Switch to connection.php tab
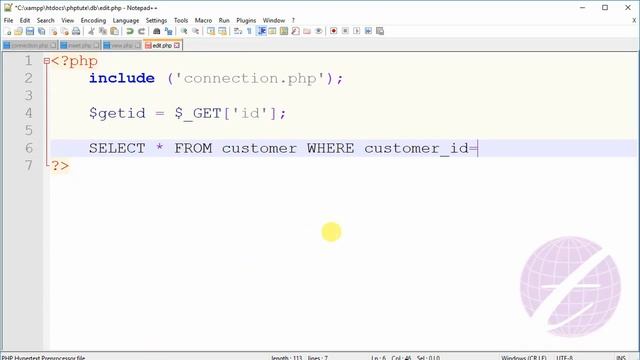 [29, 45]
